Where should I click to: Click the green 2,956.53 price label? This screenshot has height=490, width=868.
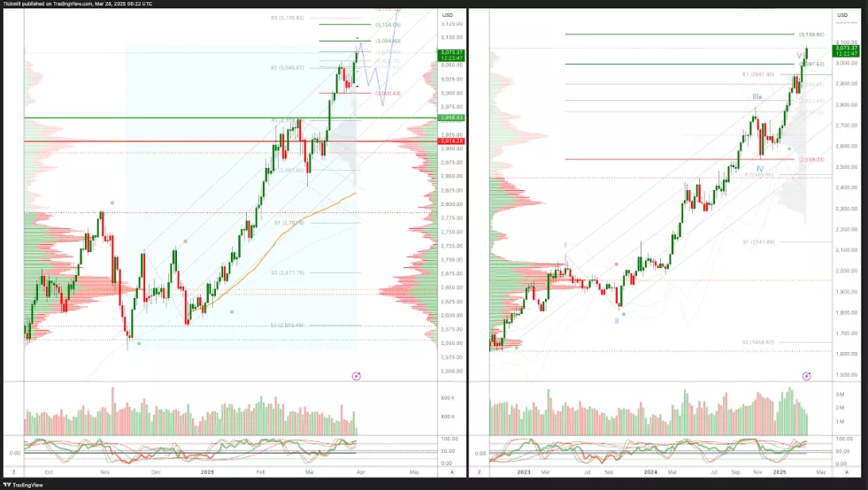[x=450, y=118]
